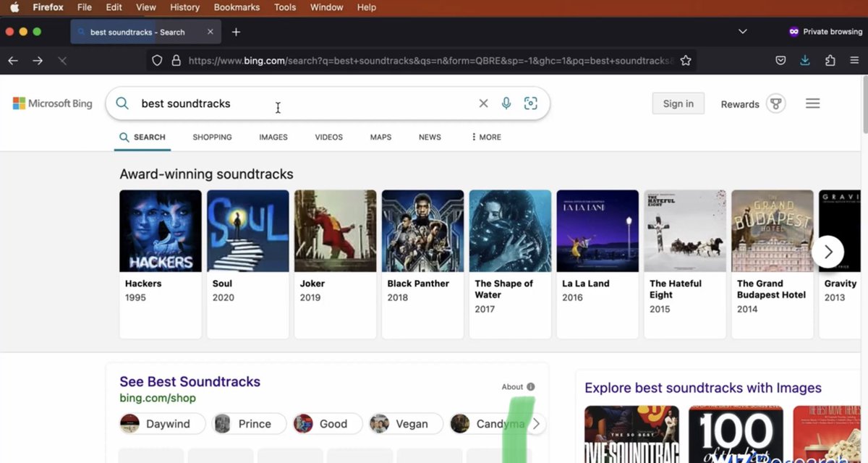Filter by the Vegan chip
Viewport: 868px width, 463px height.
pyautogui.click(x=405, y=424)
